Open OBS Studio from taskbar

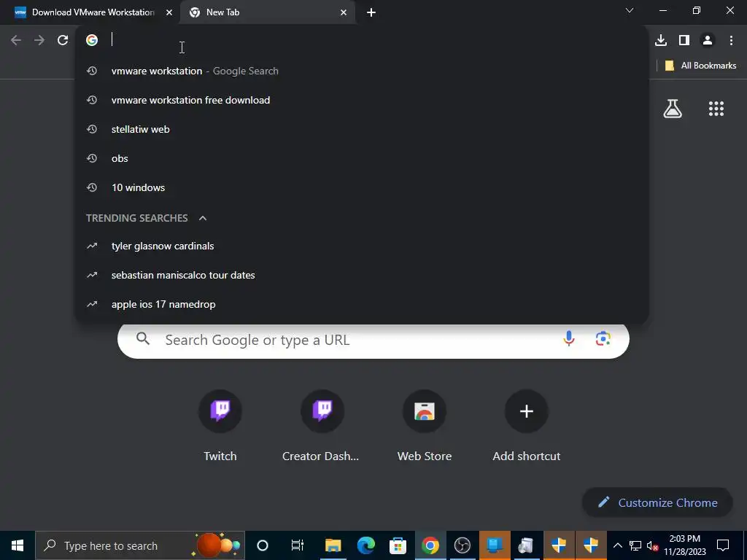click(x=462, y=545)
